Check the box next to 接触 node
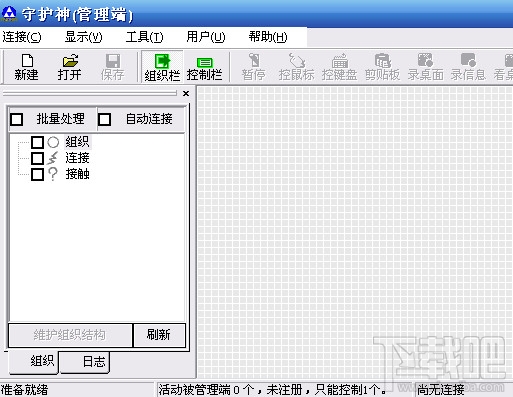Image resolution: width=513 pixels, height=397 pixels. tap(37, 174)
